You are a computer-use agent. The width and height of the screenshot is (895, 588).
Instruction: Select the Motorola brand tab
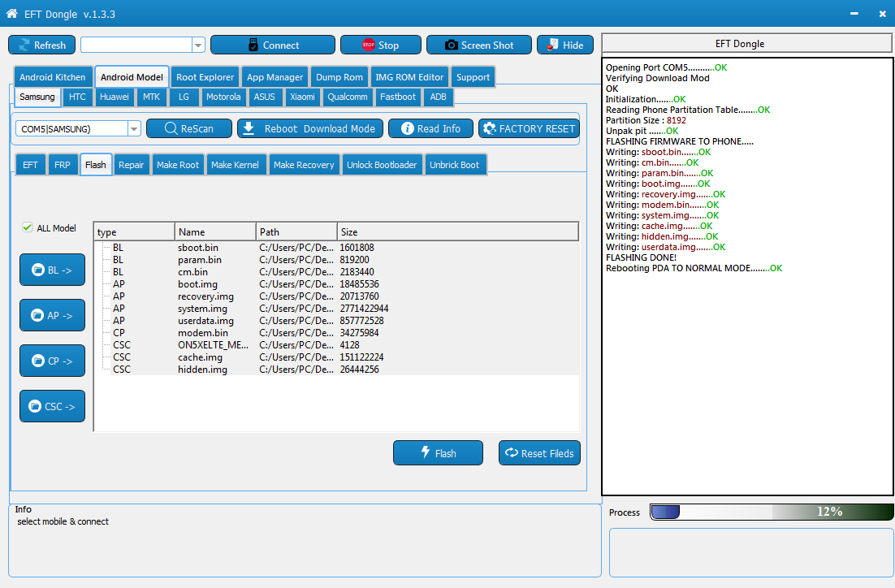(223, 97)
